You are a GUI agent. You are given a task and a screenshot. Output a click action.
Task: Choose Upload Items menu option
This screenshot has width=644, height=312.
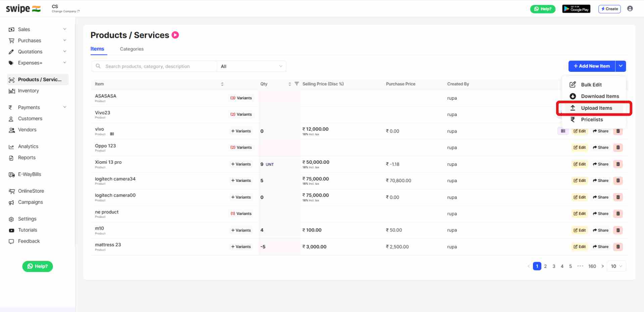594,108
